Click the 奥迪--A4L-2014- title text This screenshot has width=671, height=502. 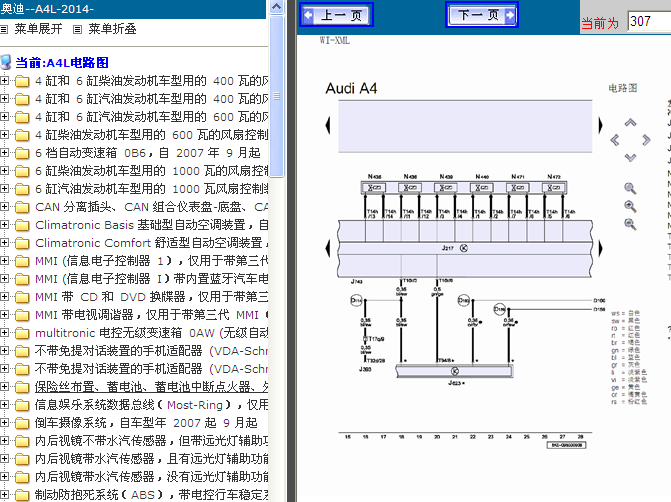click(x=47, y=9)
